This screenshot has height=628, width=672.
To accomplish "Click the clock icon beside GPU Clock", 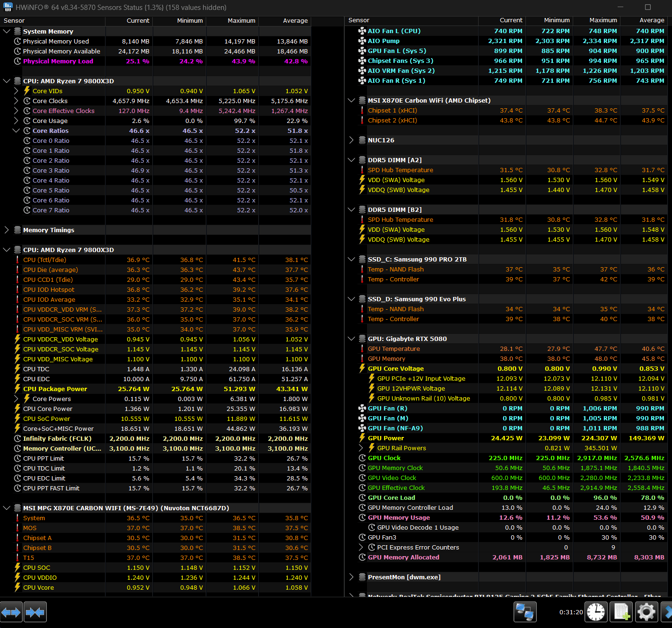I will click(x=362, y=458).
